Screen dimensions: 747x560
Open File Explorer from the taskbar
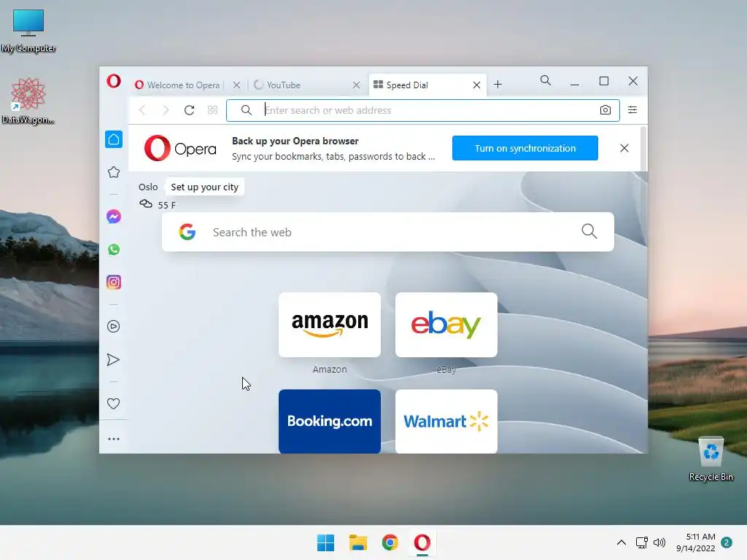357,542
